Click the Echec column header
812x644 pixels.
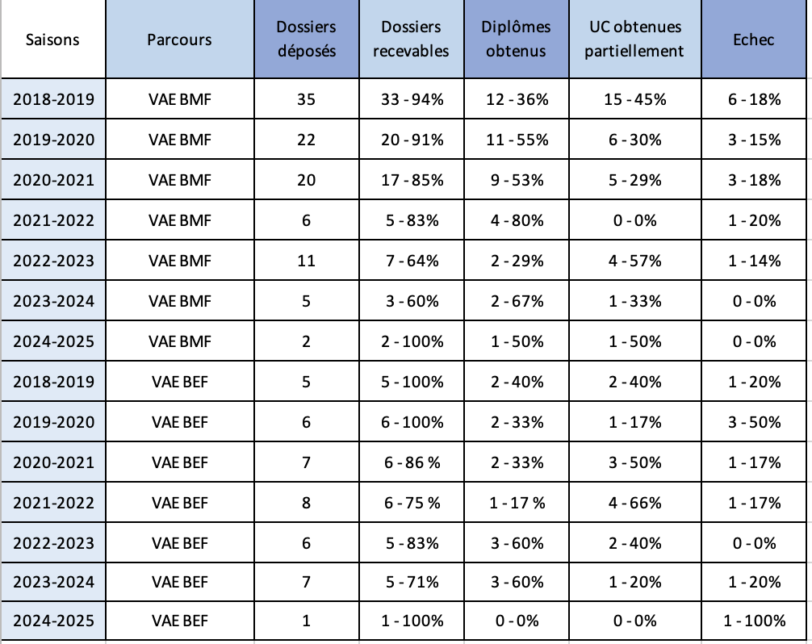755,40
